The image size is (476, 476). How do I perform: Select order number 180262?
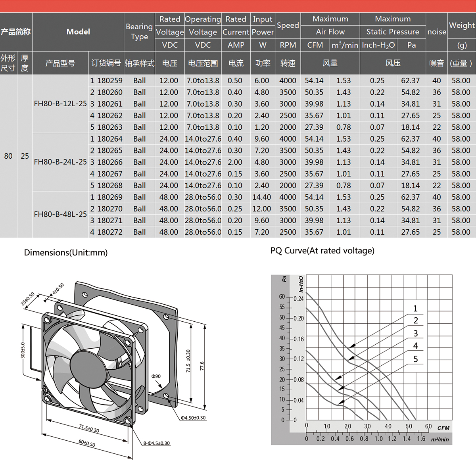(110, 115)
